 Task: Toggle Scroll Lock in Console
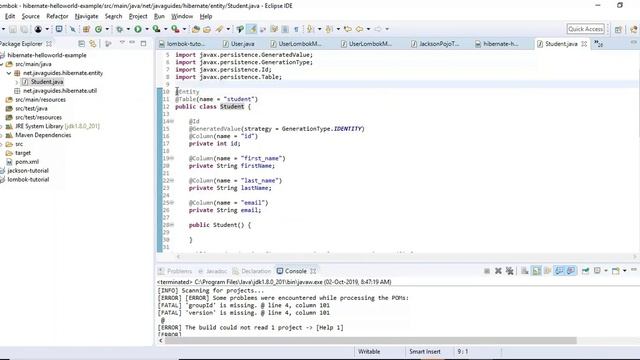(x=536, y=271)
